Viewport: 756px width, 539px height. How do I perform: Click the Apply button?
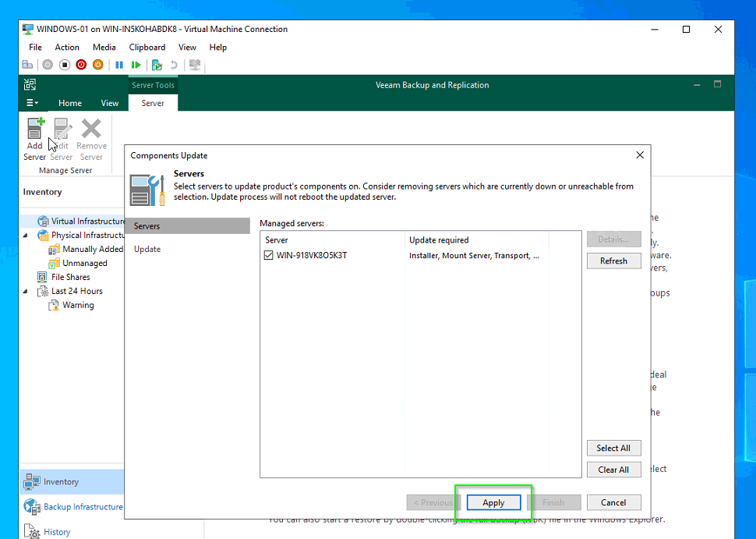pyautogui.click(x=493, y=502)
